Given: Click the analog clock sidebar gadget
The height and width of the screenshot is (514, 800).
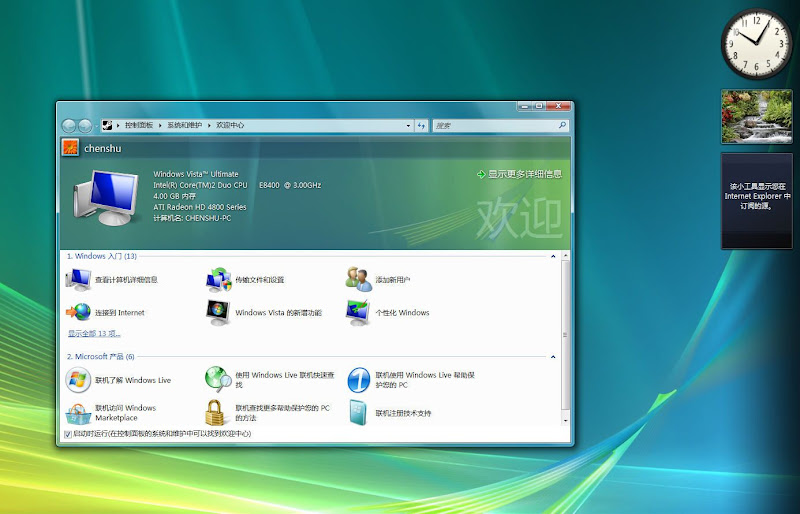Looking at the screenshot, I should coord(757,44).
